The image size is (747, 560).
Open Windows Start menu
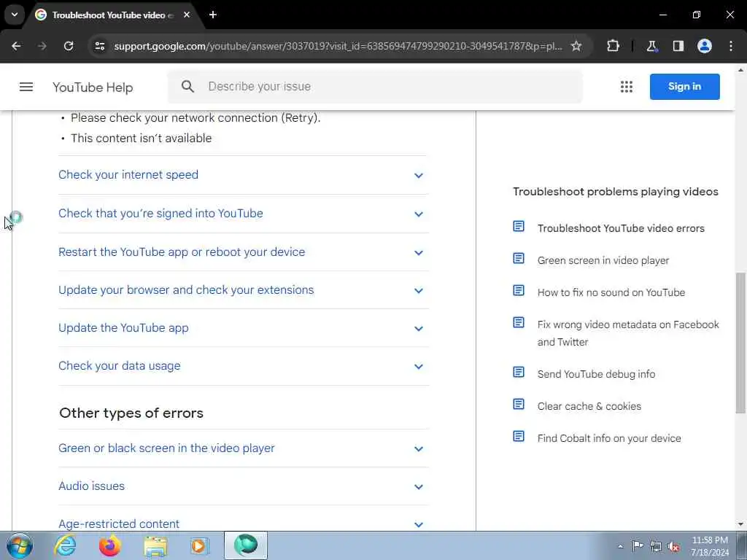pyautogui.click(x=20, y=545)
